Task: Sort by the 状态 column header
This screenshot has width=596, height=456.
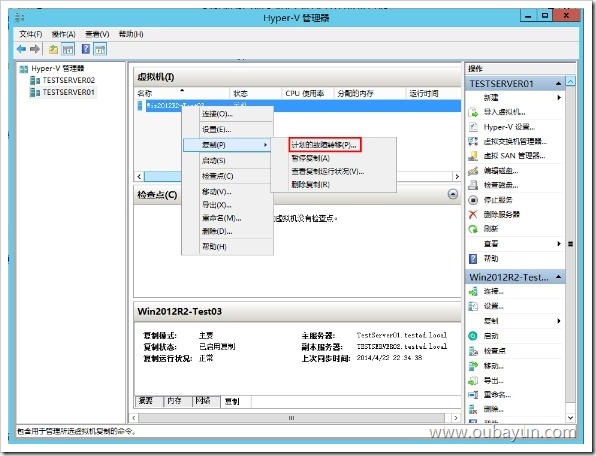Action: 255,93
